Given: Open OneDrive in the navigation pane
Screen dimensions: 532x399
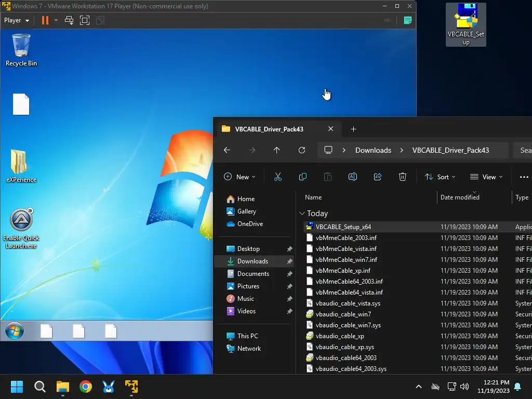Looking at the screenshot, I should pyautogui.click(x=250, y=224).
